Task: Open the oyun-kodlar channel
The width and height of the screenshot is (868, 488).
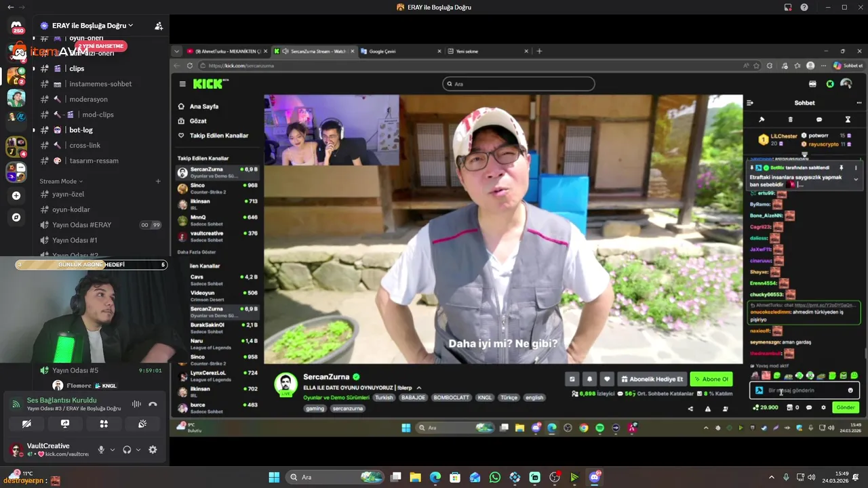Action: [x=101, y=209]
